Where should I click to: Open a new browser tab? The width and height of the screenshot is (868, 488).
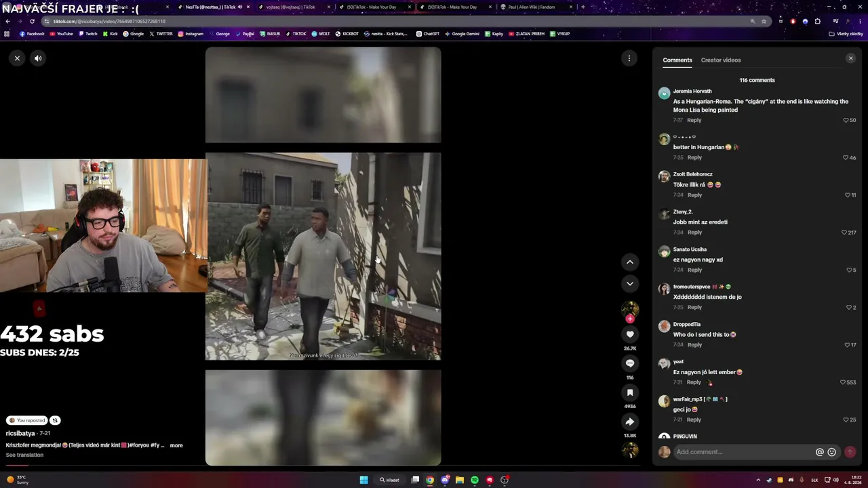tap(583, 7)
